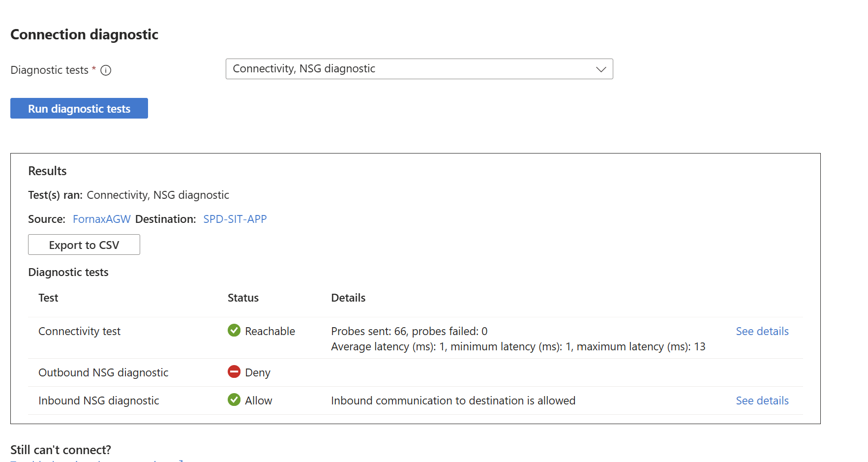Screen dimensions: 868x462
Task: See details for Connectivity test
Action: [x=762, y=331]
